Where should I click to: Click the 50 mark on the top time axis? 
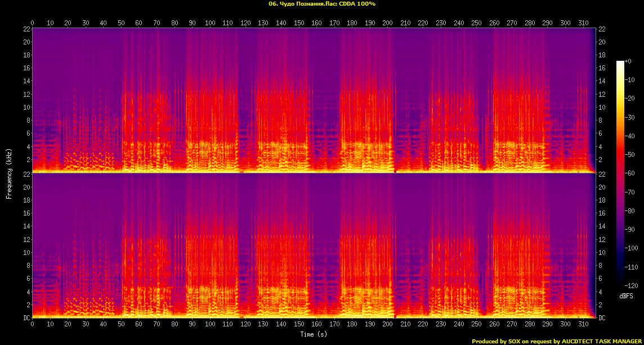[121, 23]
